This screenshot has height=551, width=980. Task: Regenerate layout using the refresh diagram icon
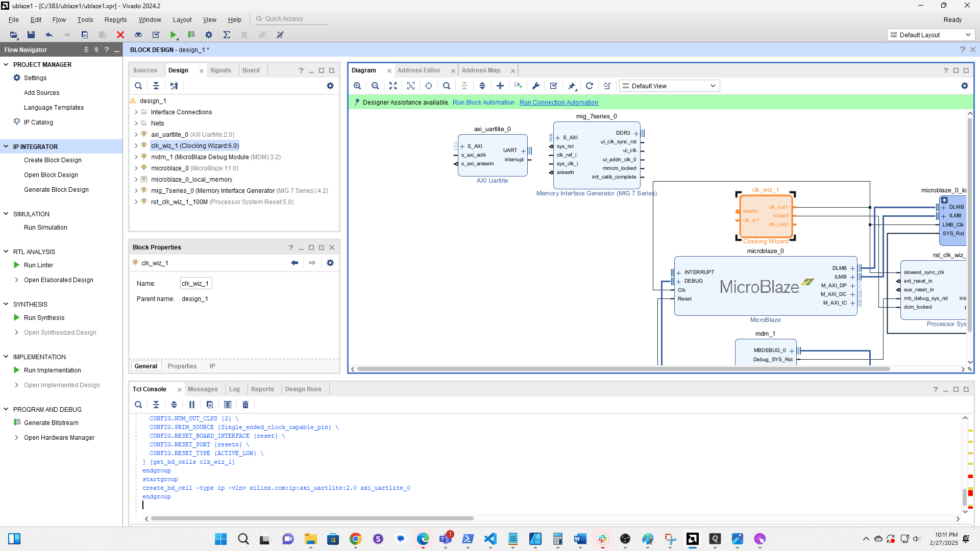pos(590,86)
